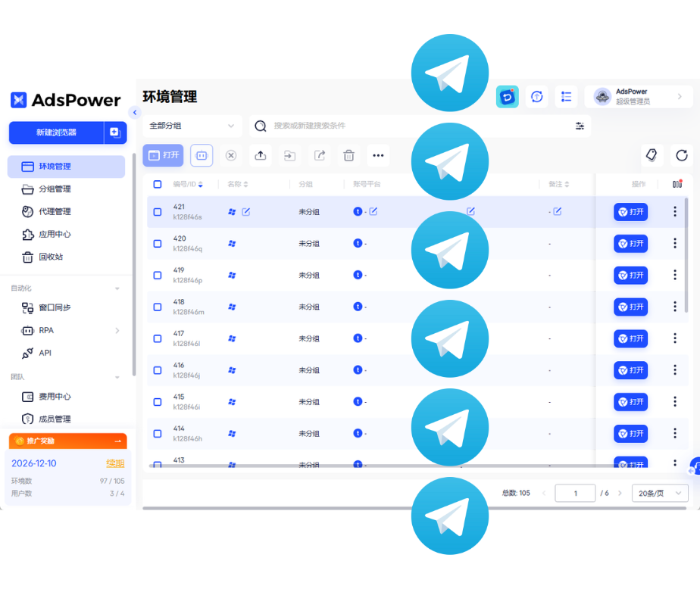Click the teal sync icon in header
This screenshot has width=700, height=589.
[507, 96]
